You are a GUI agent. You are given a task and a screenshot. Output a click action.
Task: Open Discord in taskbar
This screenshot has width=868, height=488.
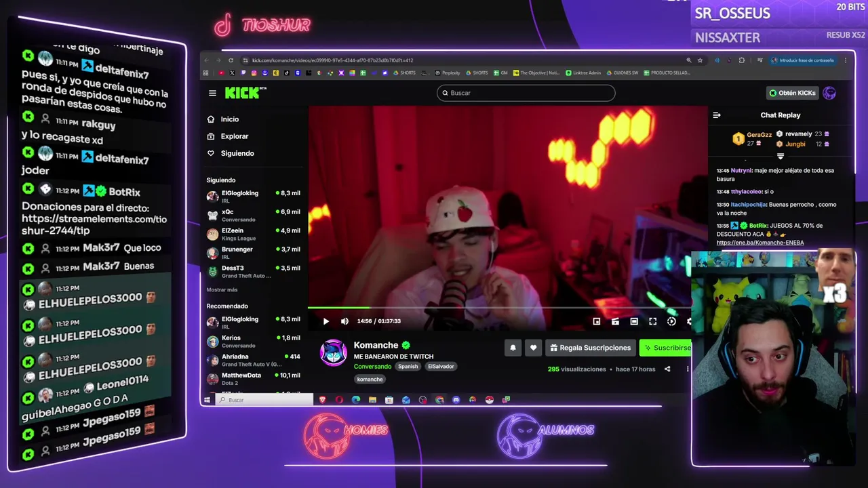pyautogui.click(x=456, y=400)
